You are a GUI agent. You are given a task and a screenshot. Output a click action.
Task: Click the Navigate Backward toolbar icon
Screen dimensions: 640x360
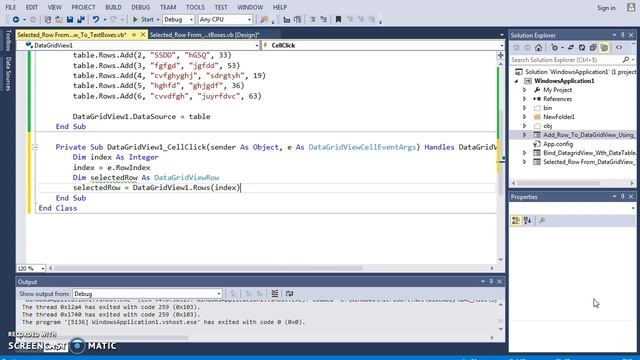(16, 19)
